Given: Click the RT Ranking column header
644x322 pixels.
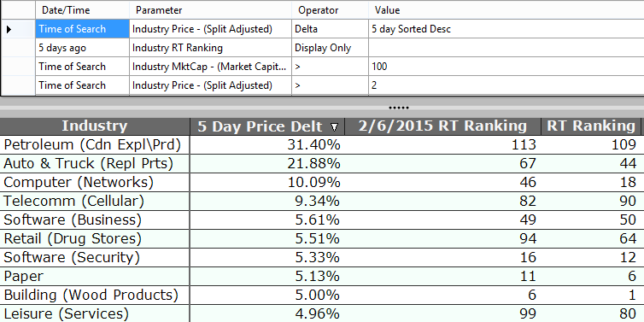Looking at the screenshot, I should point(590,126).
